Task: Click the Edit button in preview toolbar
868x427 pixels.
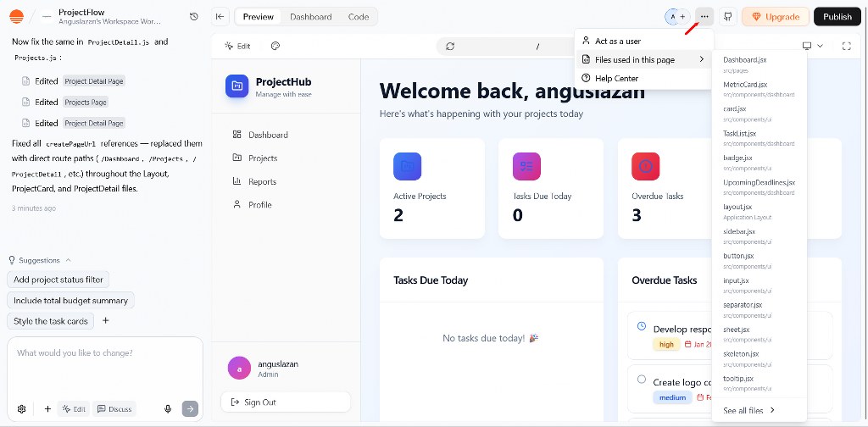Action: (238, 46)
